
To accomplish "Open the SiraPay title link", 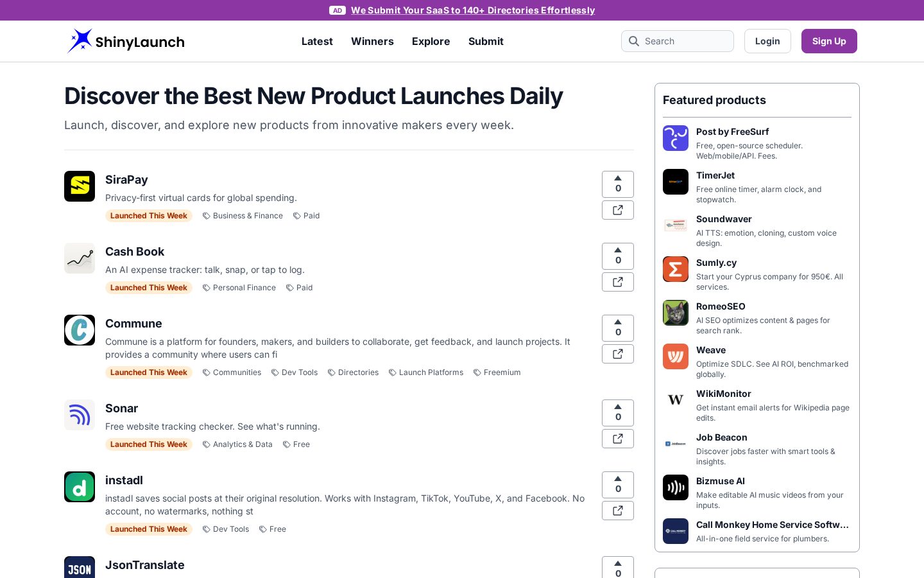I will pyautogui.click(x=126, y=180).
